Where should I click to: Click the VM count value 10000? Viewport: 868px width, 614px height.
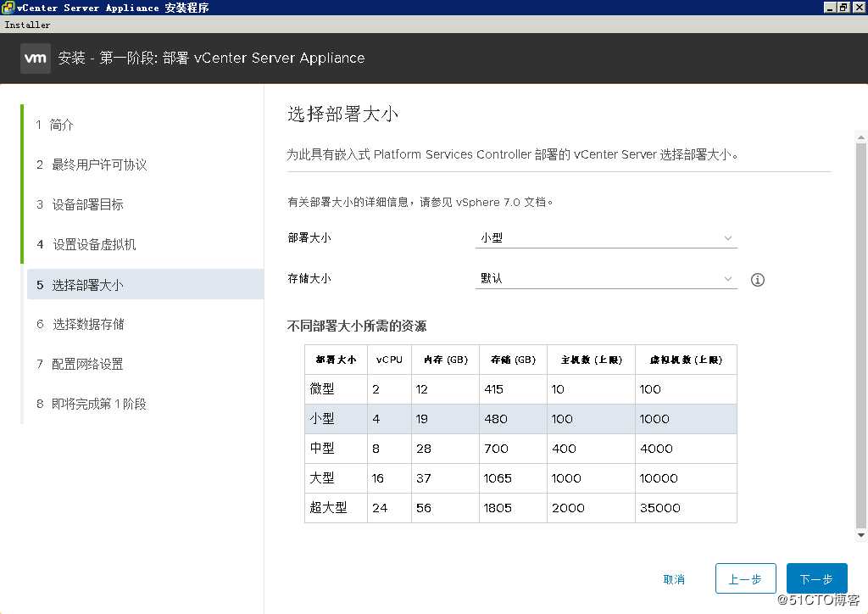[x=658, y=477]
